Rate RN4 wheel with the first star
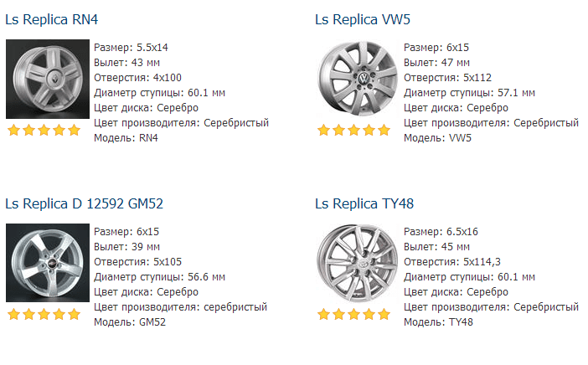Viewport: 588px width, 365px height. pyautogui.click(x=14, y=130)
